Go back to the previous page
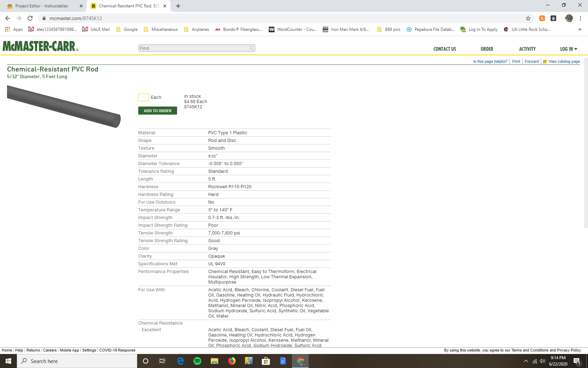The width and height of the screenshot is (588, 368). pos(8,18)
